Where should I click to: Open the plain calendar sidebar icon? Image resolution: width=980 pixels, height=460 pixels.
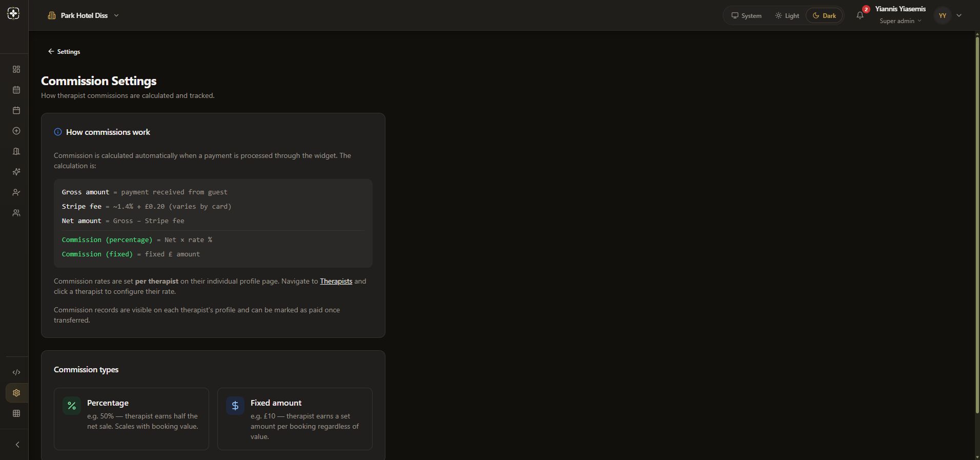click(16, 110)
